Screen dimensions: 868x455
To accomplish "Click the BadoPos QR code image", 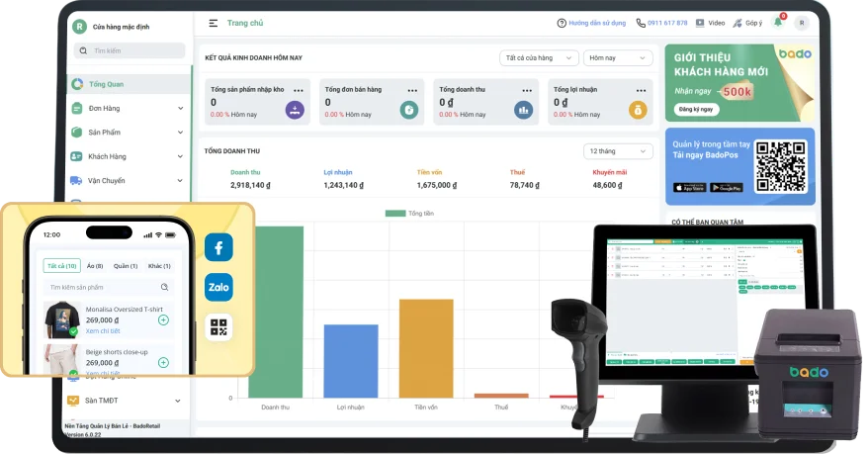I will (x=781, y=166).
